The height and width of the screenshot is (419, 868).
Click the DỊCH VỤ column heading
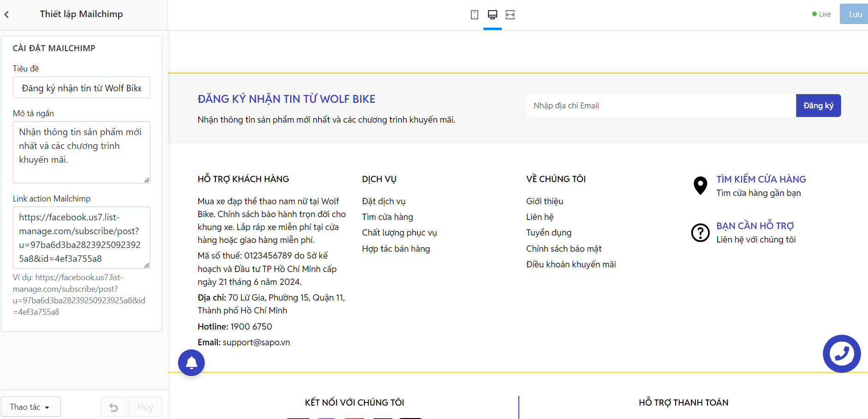tap(379, 179)
